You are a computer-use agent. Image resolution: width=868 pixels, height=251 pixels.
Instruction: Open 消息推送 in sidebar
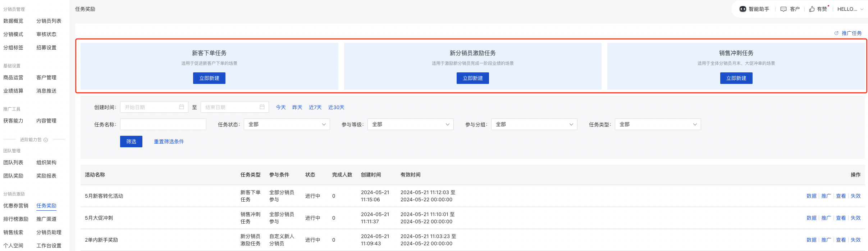[x=46, y=91]
